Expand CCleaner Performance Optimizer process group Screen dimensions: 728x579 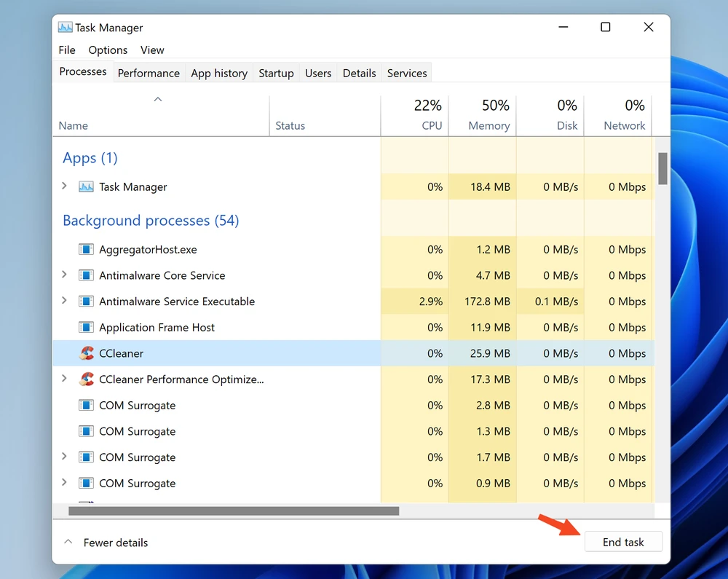(64, 379)
